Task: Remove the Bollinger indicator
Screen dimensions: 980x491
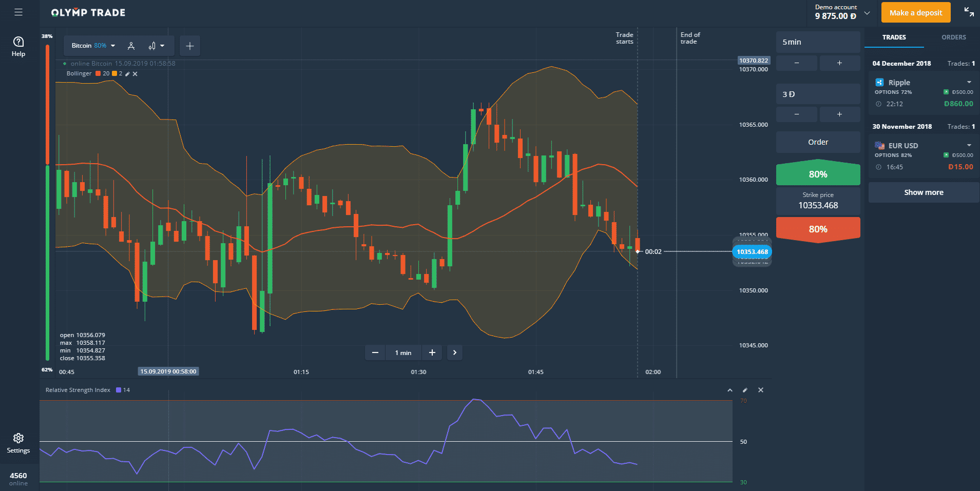Action: [x=135, y=74]
